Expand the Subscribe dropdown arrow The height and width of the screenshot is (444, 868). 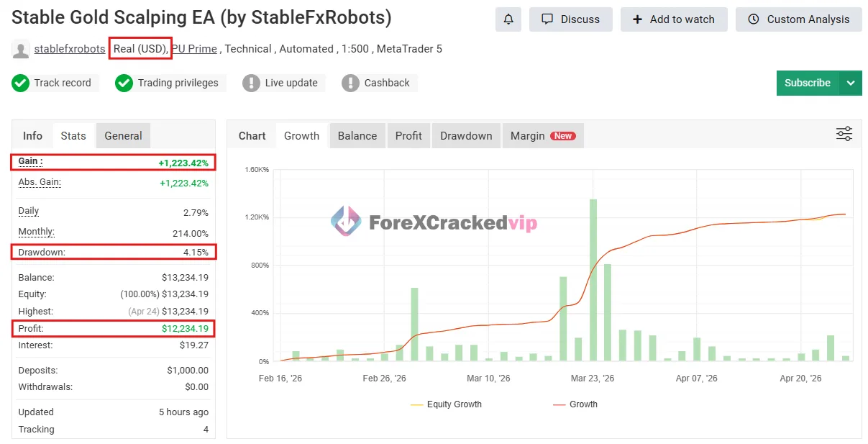851,83
